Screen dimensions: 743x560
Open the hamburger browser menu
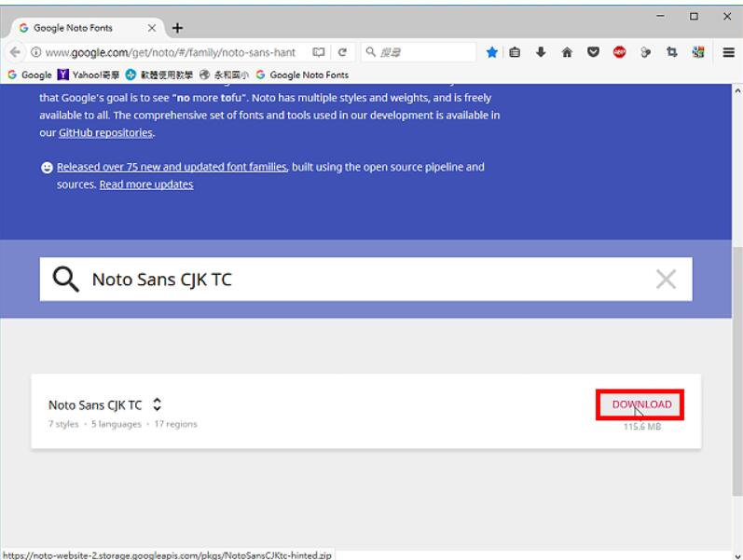coord(728,52)
